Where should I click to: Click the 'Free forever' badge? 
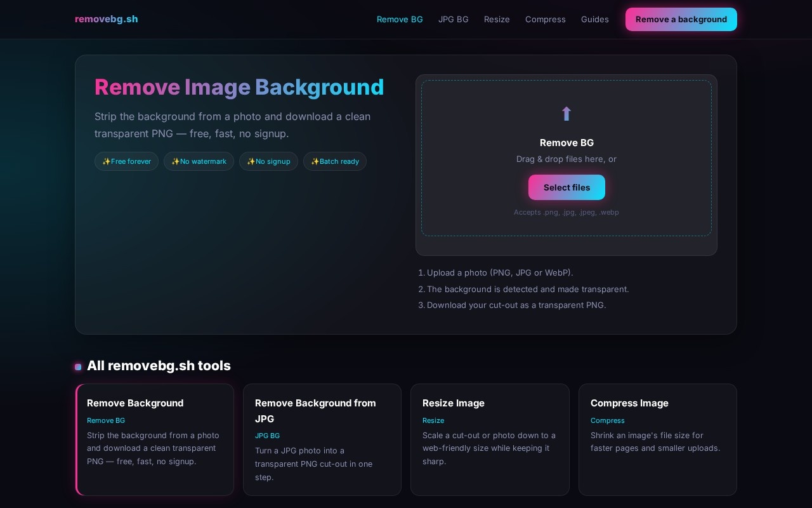pos(126,161)
